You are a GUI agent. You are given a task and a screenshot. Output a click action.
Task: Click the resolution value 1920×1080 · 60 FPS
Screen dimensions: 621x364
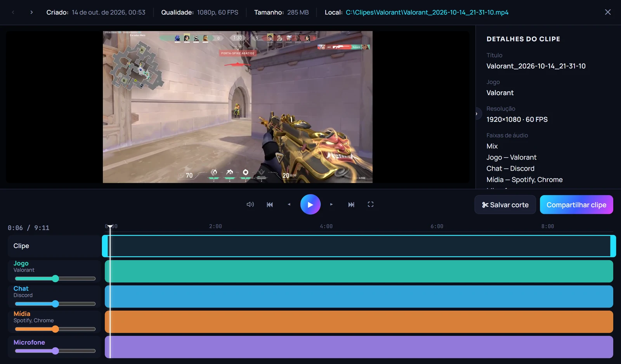pos(517,120)
